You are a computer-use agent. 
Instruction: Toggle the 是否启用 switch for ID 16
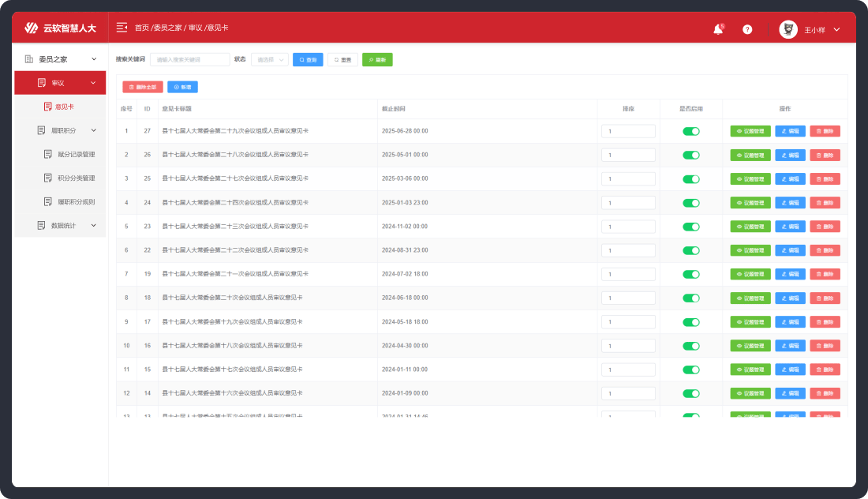(x=690, y=346)
